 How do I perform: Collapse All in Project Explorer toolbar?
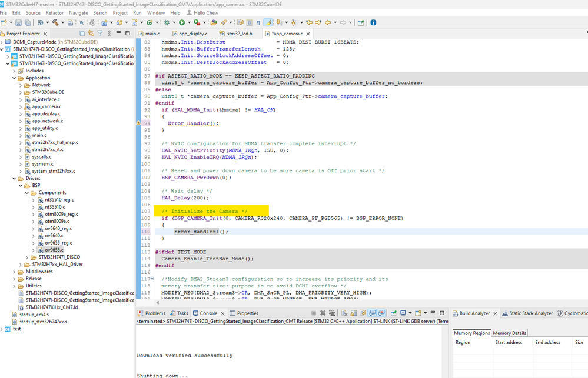[82, 34]
